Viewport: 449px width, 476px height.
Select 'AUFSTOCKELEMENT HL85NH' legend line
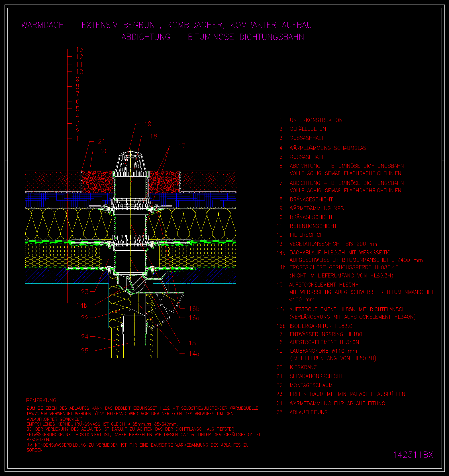pos(324,285)
